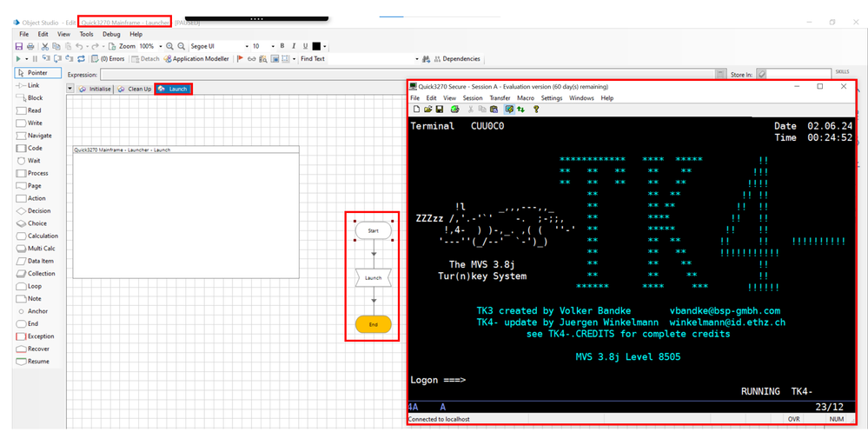Click the help question mark in Quick3270
The width and height of the screenshot is (868, 432).
tap(536, 110)
